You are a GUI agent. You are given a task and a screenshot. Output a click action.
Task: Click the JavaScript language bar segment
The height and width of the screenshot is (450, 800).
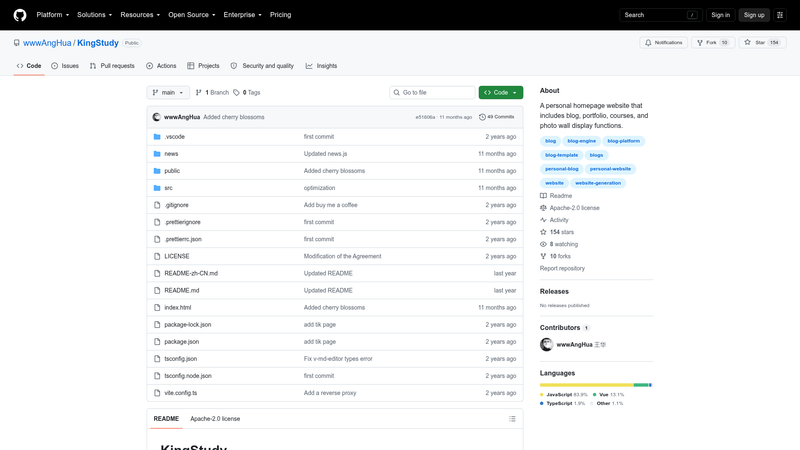[x=586, y=385]
